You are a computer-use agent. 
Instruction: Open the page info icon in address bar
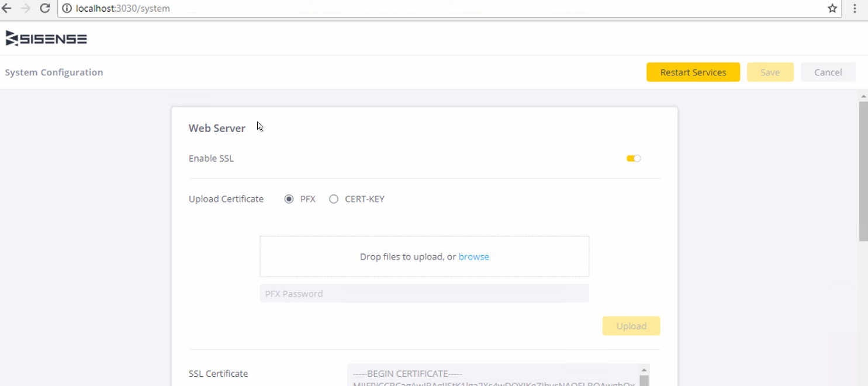(x=65, y=8)
